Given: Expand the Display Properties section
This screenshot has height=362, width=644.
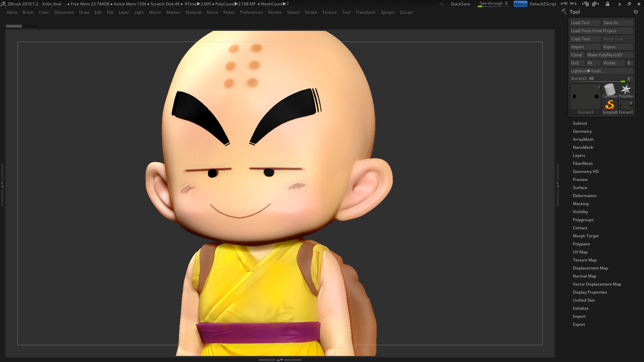Looking at the screenshot, I should pos(590,292).
